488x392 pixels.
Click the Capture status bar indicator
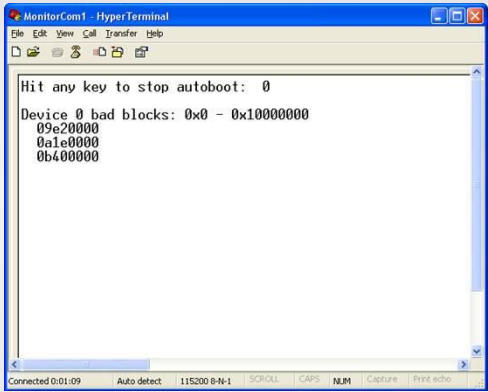(x=382, y=379)
